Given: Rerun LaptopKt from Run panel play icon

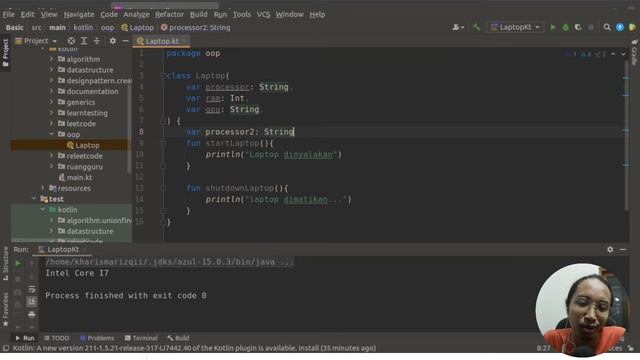Looking at the screenshot, I should coord(18,264).
